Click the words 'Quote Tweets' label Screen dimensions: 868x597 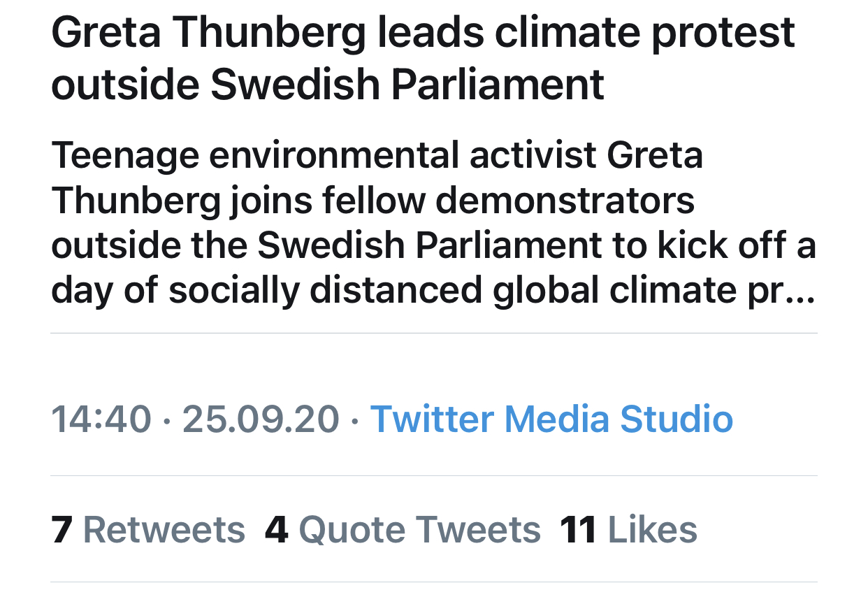[x=419, y=529]
